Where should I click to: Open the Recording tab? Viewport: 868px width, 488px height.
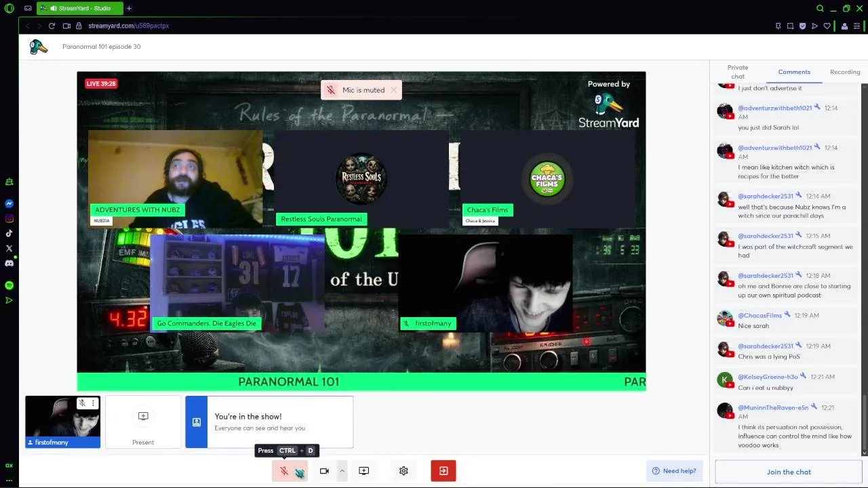[845, 72]
